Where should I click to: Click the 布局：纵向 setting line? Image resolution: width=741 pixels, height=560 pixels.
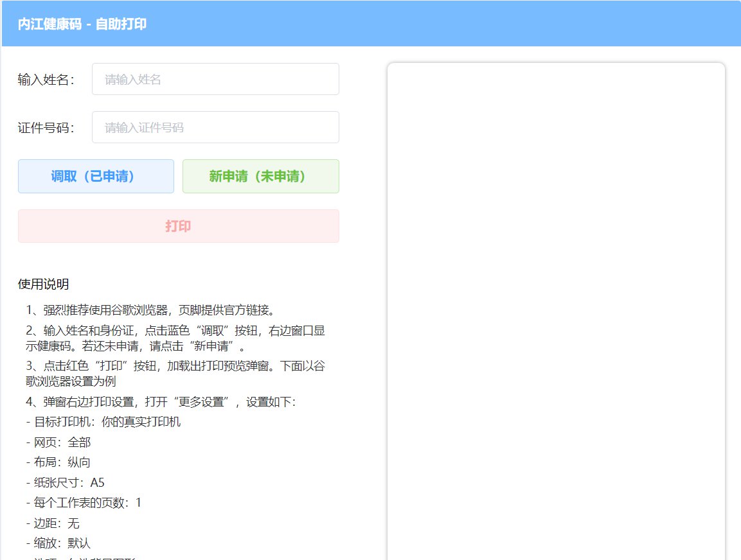click(x=58, y=462)
